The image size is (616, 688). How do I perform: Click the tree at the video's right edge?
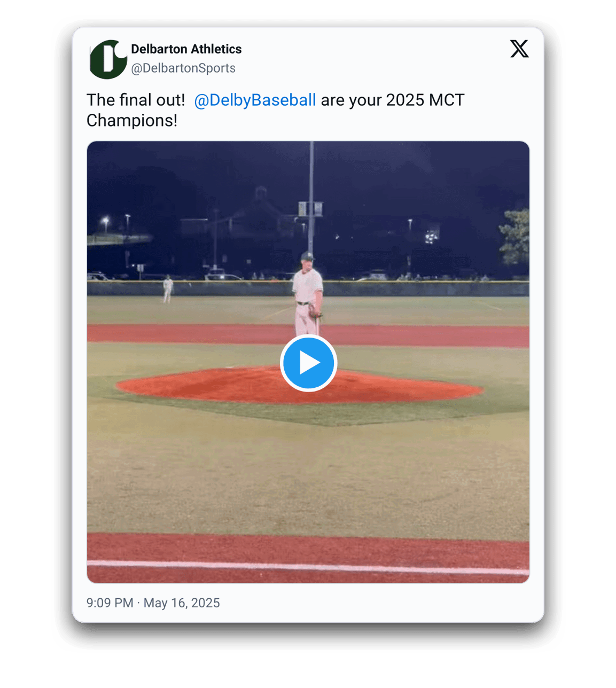point(516,235)
